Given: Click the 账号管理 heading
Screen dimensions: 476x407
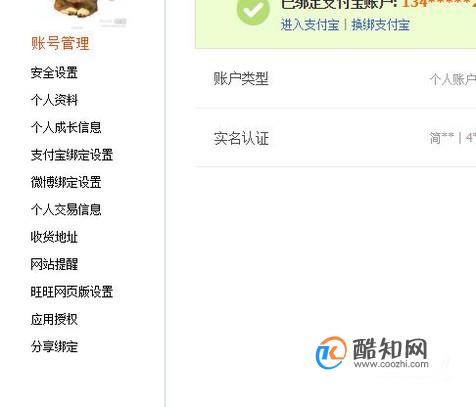Looking at the screenshot, I should (60, 43).
